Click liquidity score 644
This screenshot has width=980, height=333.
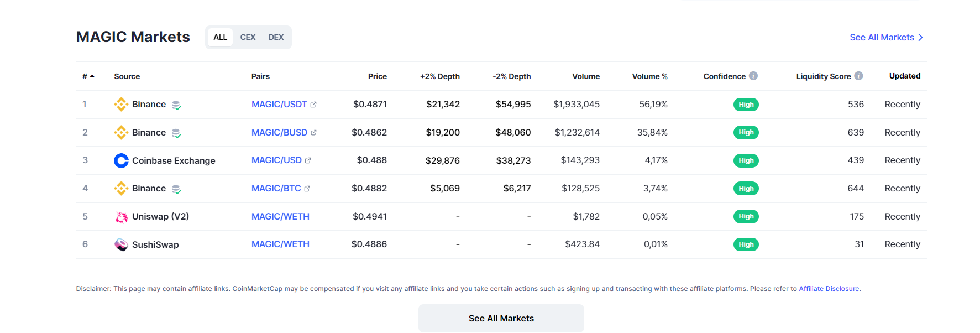click(856, 188)
